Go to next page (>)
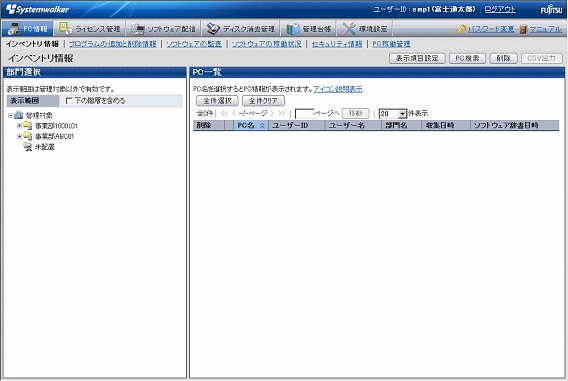 click(272, 114)
